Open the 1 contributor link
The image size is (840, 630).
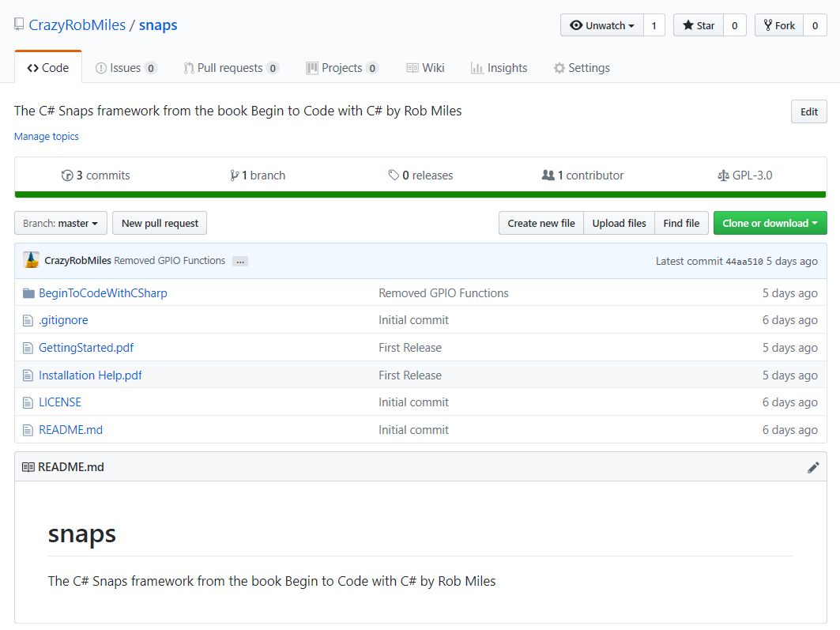pyautogui.click(x=583, y=175)
